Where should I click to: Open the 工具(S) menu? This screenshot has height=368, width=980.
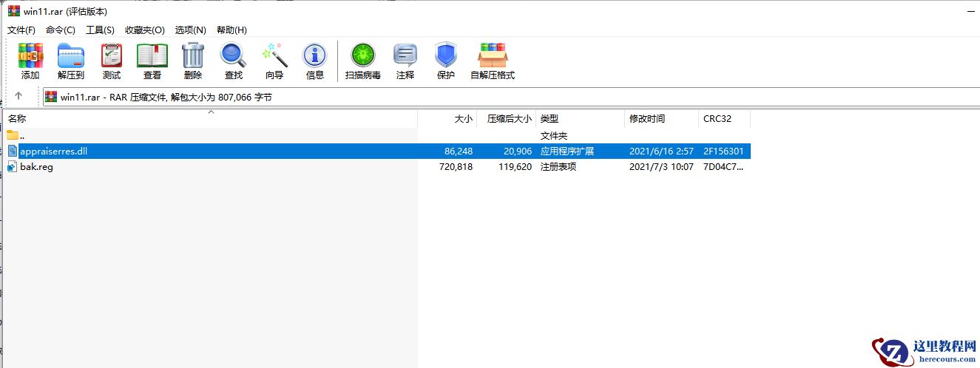click(x=100, y=30)
